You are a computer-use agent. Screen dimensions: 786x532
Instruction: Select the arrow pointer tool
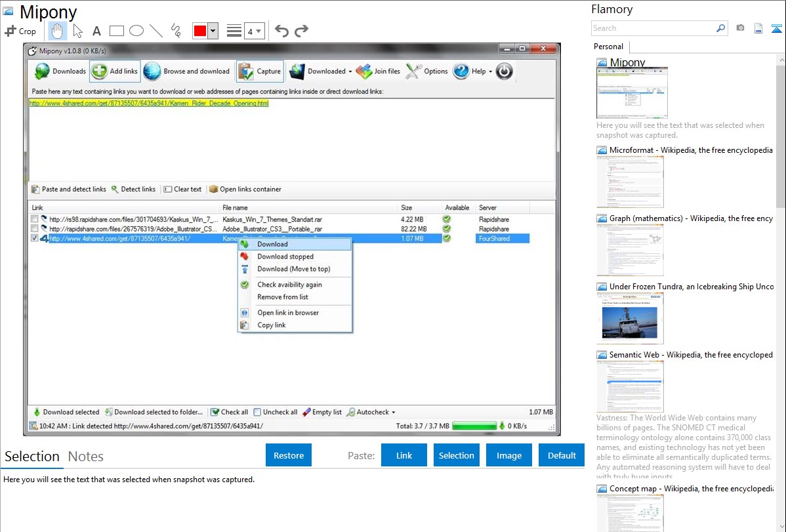[77, 31]
